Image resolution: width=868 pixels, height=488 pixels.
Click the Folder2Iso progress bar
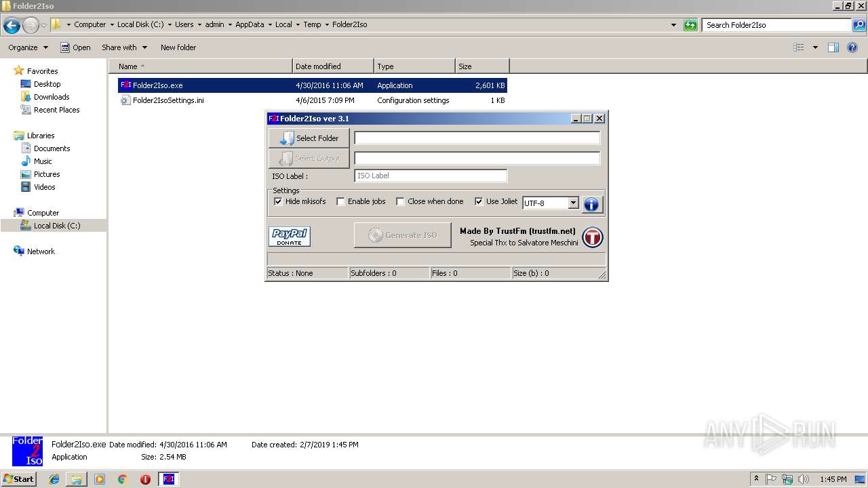(x=436, y=259)
